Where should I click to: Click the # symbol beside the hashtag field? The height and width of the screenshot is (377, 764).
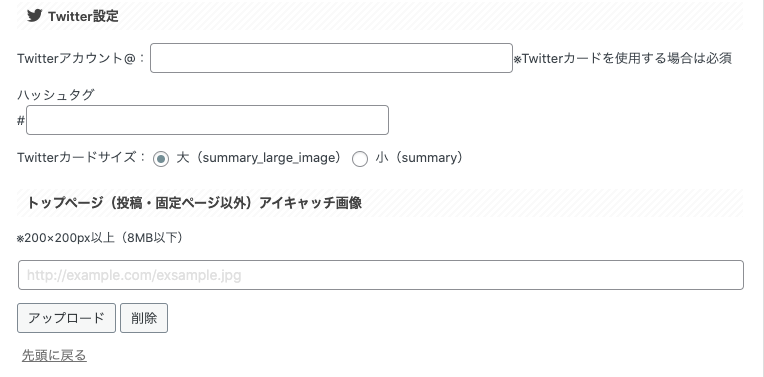pyautogui.click(x=21, y=120)
